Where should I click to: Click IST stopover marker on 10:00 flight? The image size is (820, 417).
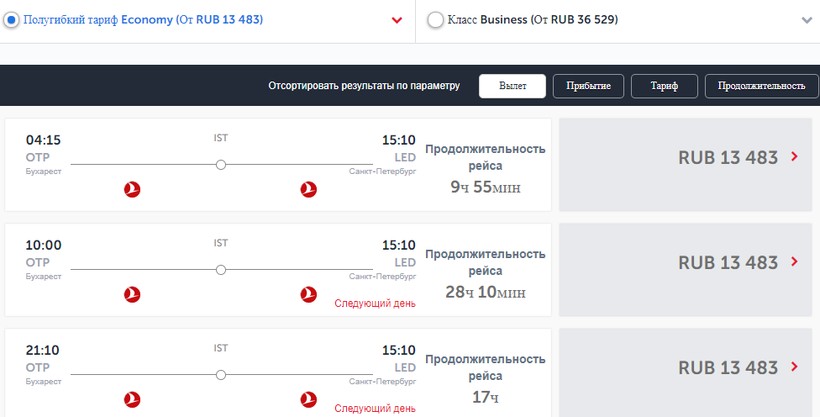click(221, 269)
